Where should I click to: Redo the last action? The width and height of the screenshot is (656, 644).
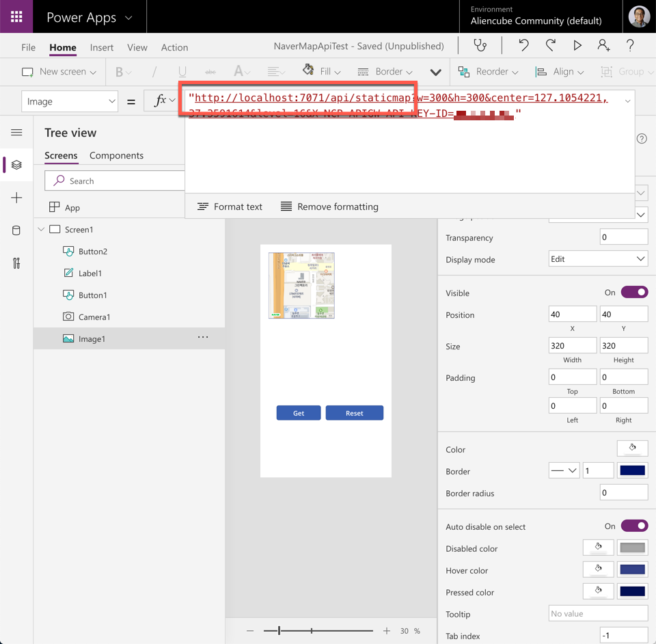551,45
